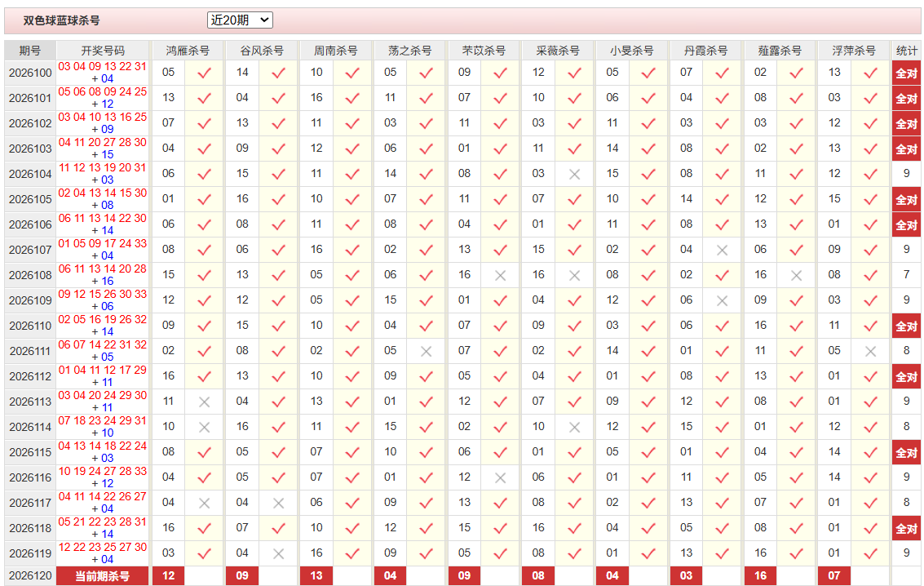
Task: Click the blue ball number 16 in row 2026108
Action: click(108, 282)
